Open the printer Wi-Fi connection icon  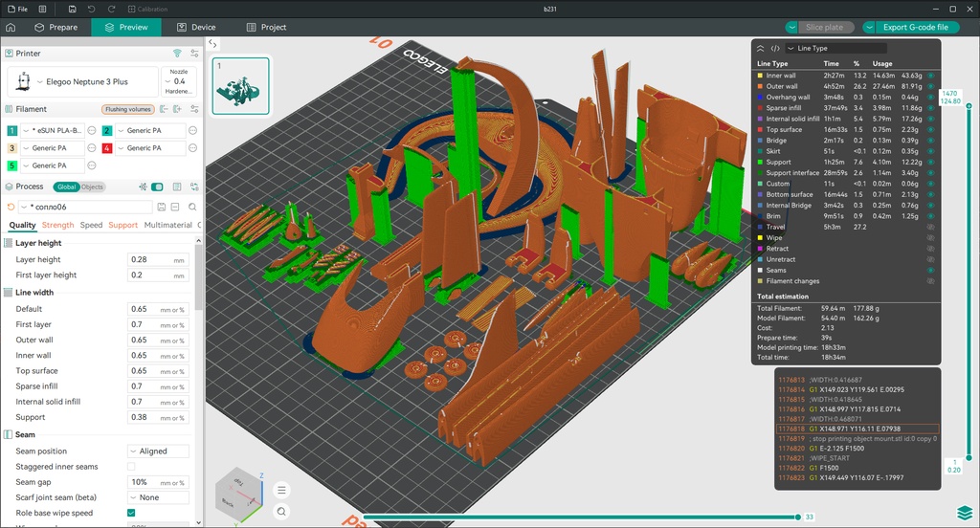coord(177,54)
